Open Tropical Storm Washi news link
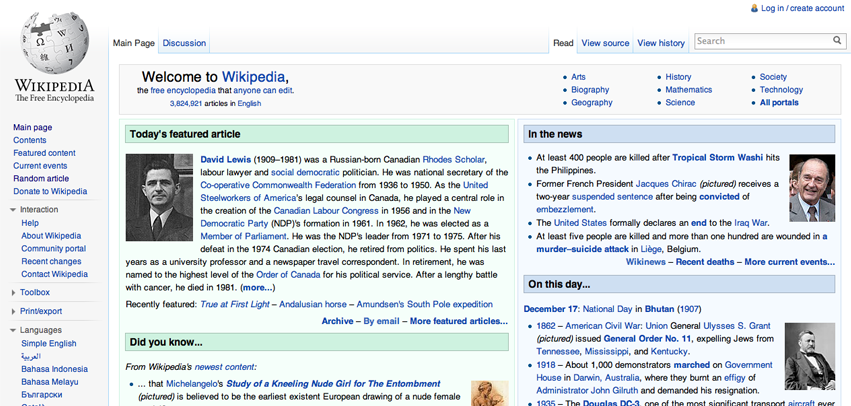Viewport: 851px width, 406px height. 717,157
